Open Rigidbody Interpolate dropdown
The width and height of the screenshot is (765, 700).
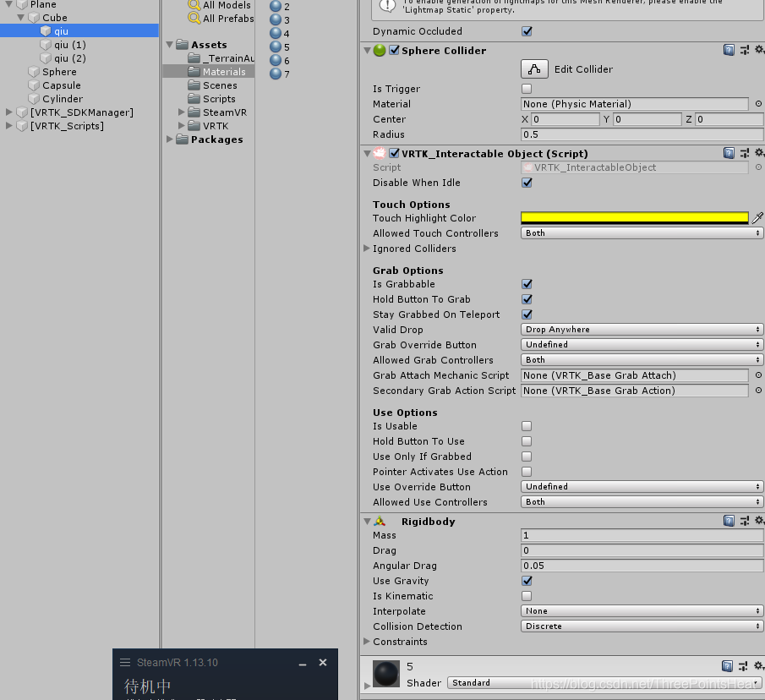coord(642,610)
